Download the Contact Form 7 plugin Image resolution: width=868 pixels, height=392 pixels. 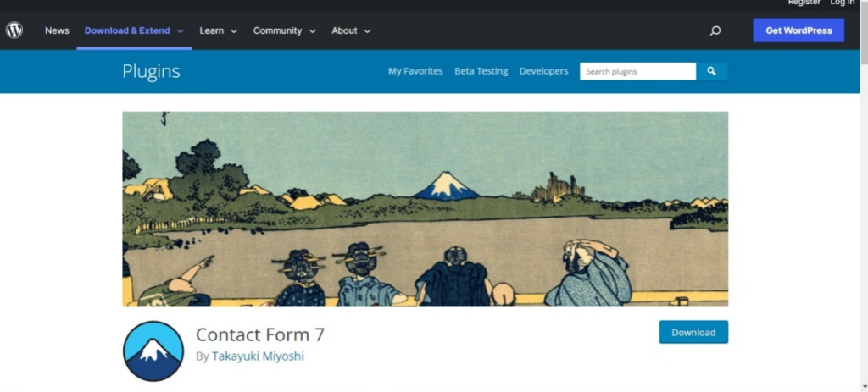coord(693,332)
